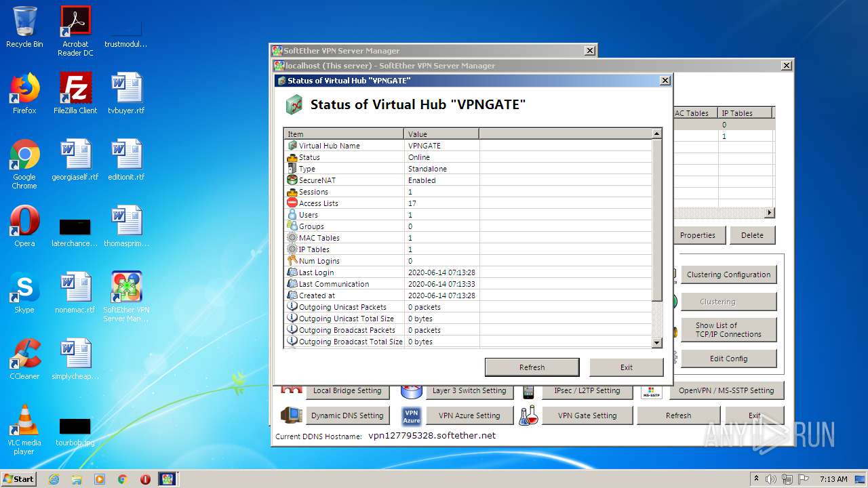Viewport: 868px width, 488px height.
Task: Open SoftEther VPN Server Manager desktop shortcut
Action: click(126, 297)
